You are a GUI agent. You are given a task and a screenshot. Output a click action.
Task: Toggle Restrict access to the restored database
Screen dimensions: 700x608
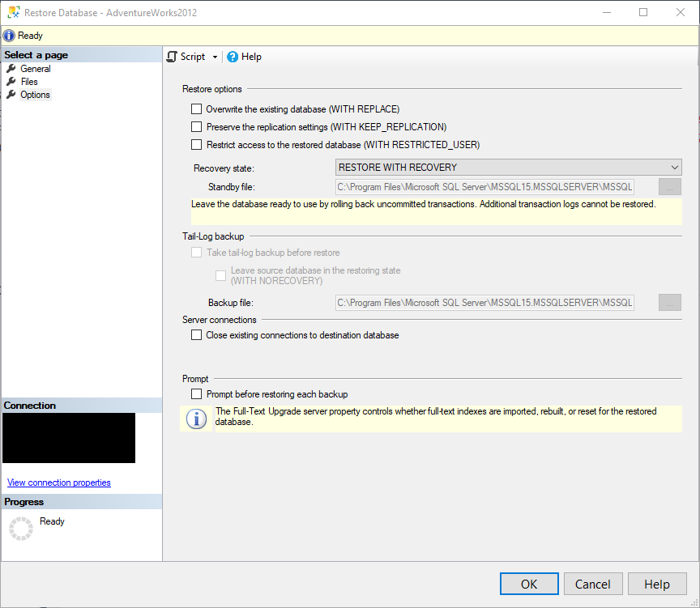click(x=196, y=145)
